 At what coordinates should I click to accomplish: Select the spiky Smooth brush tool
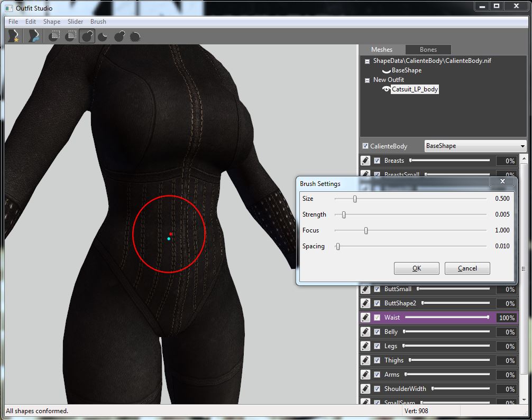(x=135, y=36)
